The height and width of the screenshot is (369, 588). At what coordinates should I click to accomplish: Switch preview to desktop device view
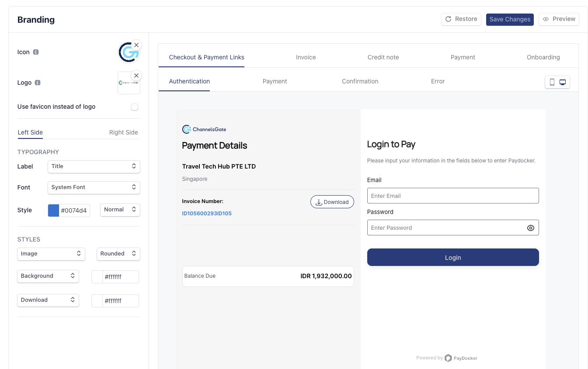(x=563, y=82)
